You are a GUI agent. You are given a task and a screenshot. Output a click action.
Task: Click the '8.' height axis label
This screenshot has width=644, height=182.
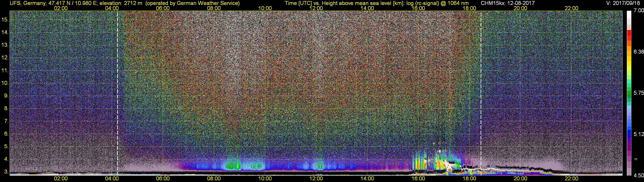tap(6, 109)
